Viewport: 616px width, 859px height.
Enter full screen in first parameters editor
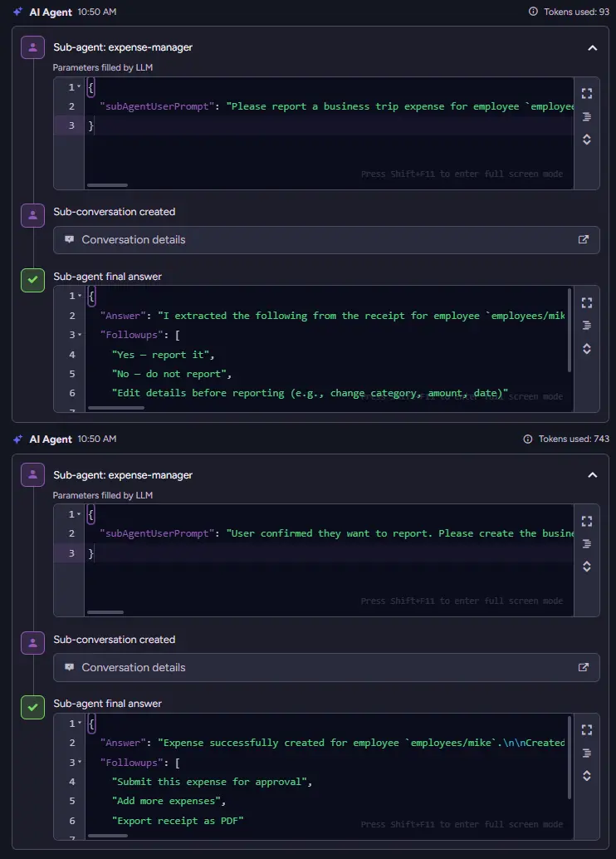click(x=586, y=94)
